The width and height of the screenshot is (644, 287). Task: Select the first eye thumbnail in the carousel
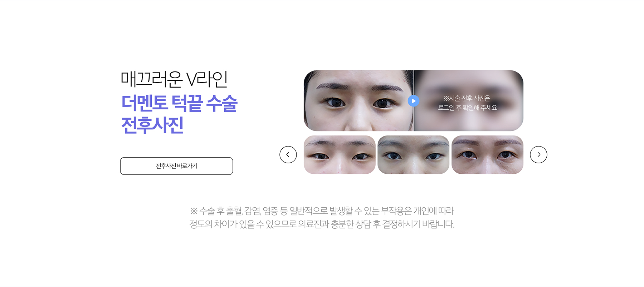(x=340, y=155)
